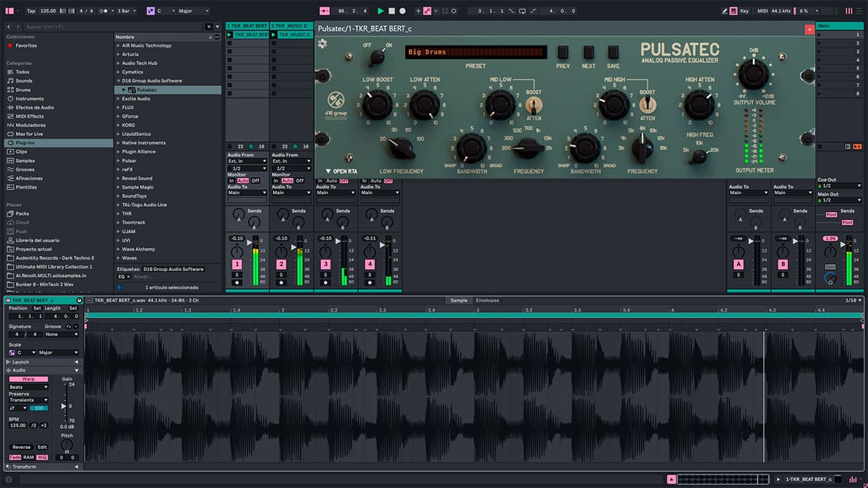
Task: Toggle the purple Scale Mode icon in top bar
Action: (x=150, y=11)
